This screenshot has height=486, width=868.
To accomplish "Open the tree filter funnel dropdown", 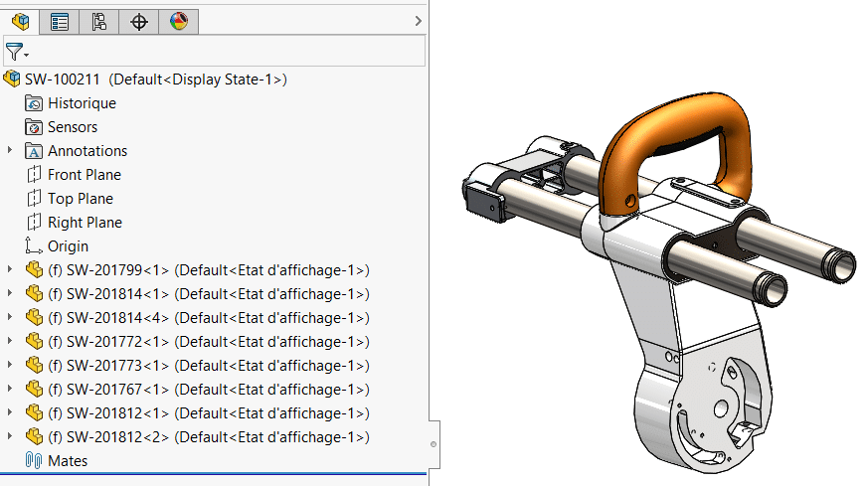I will pos(17,52).
